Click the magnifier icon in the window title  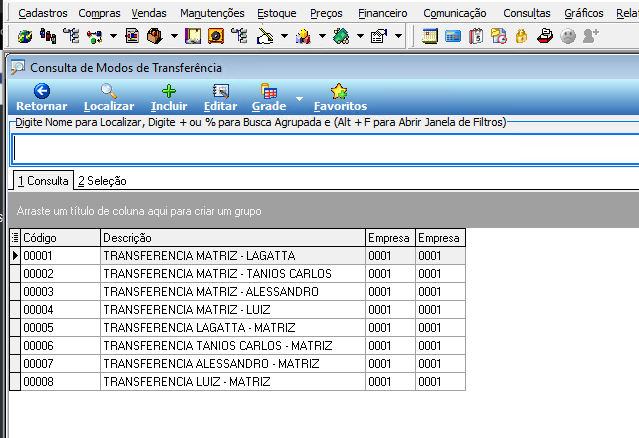click(x=18, y=67)
